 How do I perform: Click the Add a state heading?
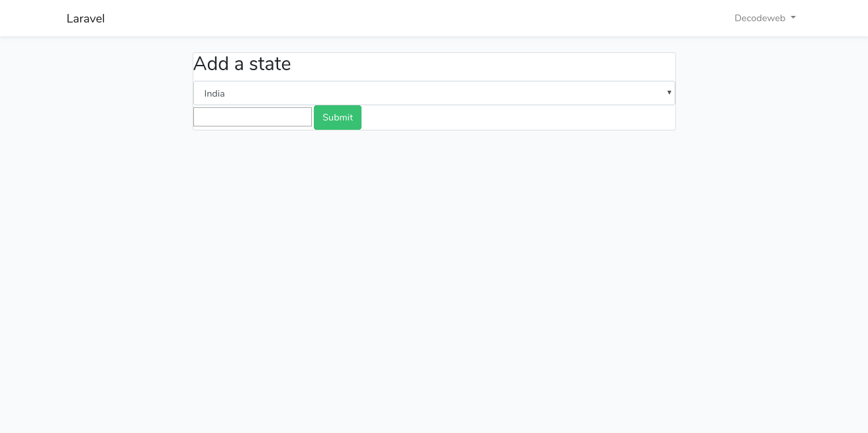242,64
